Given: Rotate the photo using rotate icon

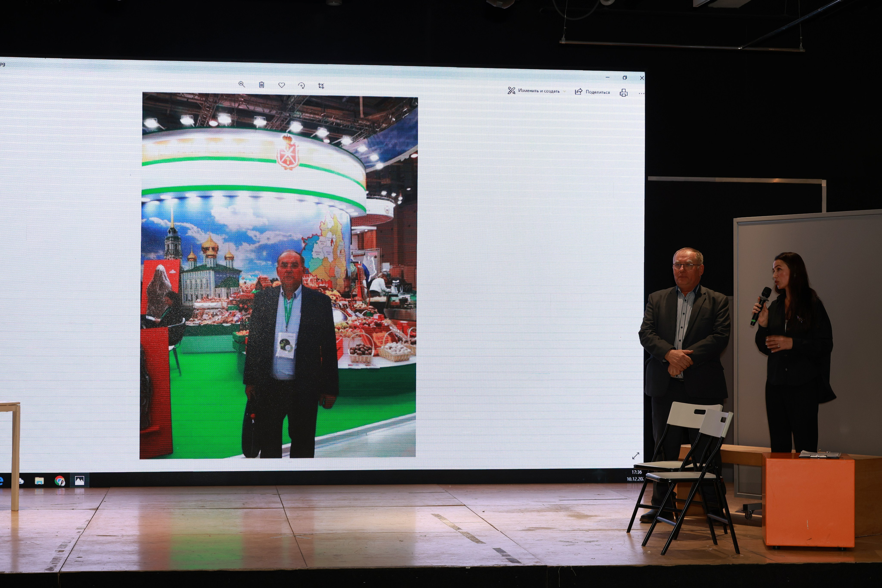Looking at the screenshot, I should click(x=301, y=85).
